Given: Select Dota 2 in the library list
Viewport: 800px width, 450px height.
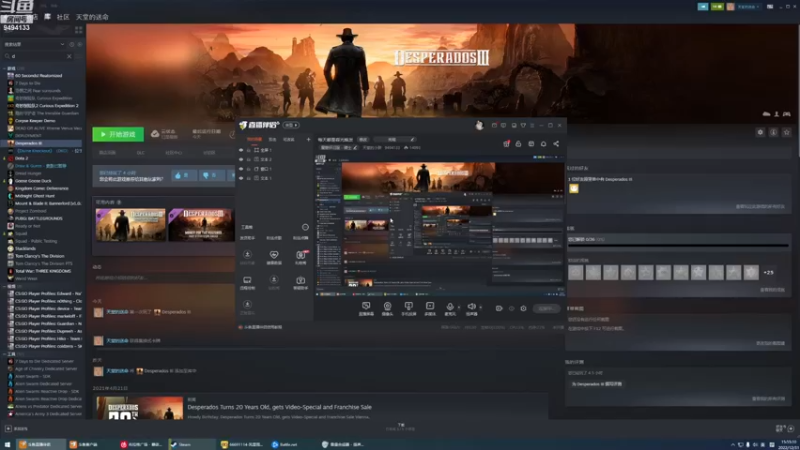Looking at the screenshot, I should tap(21, 158).
